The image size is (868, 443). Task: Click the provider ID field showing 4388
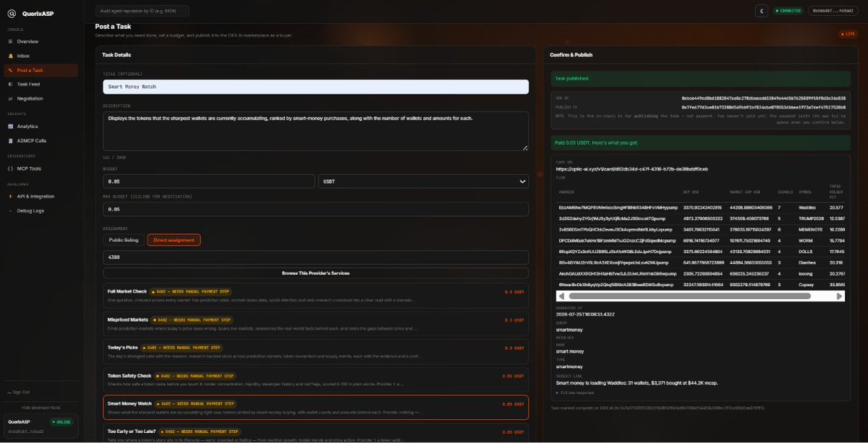pyautogui.click(x=315, y=257)
